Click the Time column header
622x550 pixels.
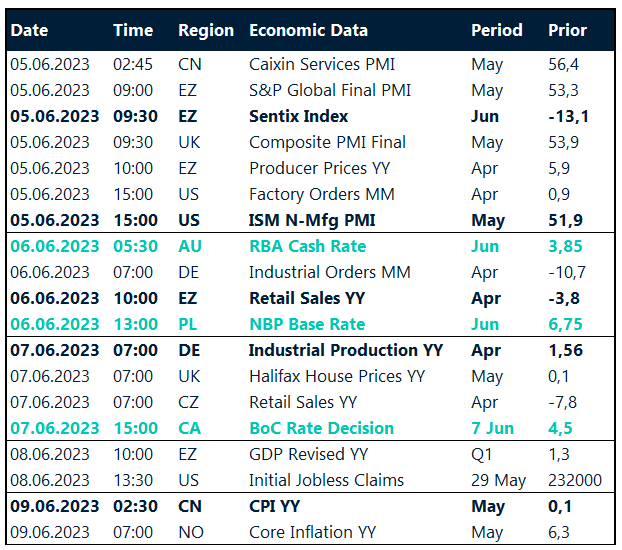coord(133,31)
